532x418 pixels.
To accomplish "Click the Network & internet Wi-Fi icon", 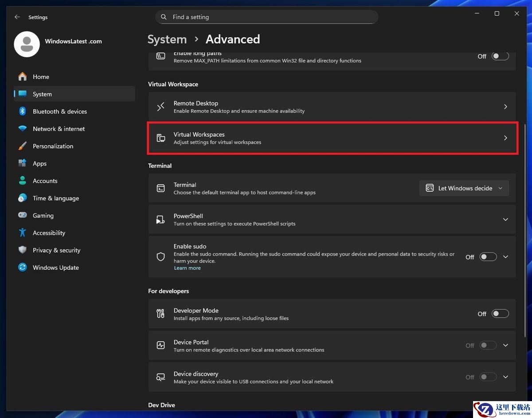I will [x=23, y=129].
